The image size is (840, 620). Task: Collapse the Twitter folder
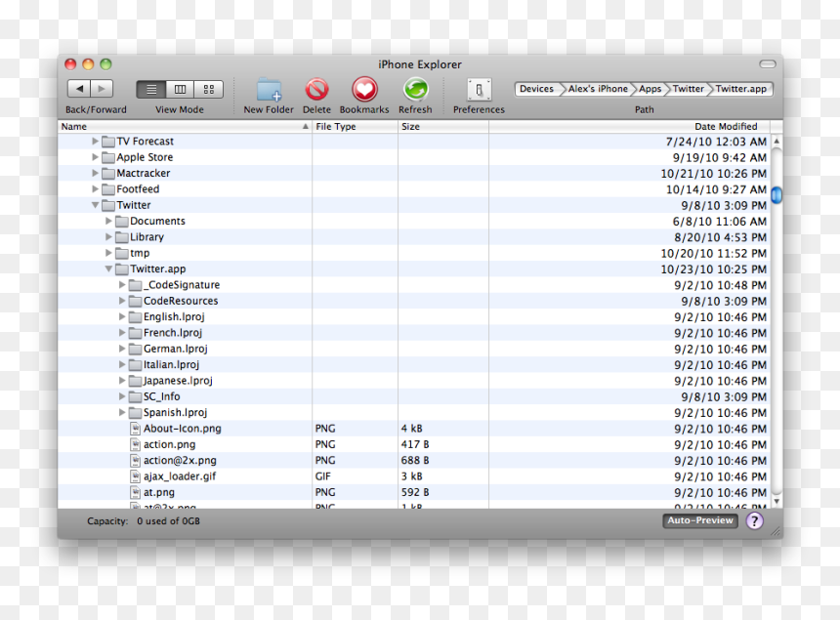pyautogui.click(x=95, y=205)
